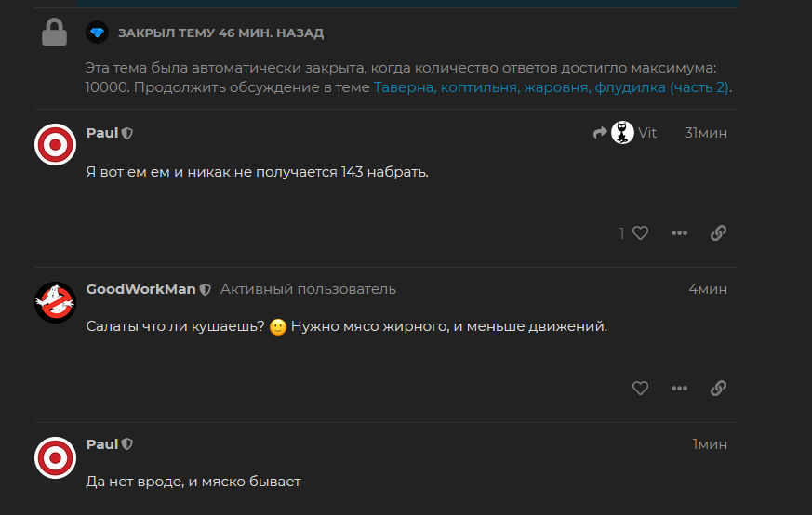The width and height of the screenshot is (812, 515).
Task: Click the Активный пользователь user title
Action: tap(308, 289)
